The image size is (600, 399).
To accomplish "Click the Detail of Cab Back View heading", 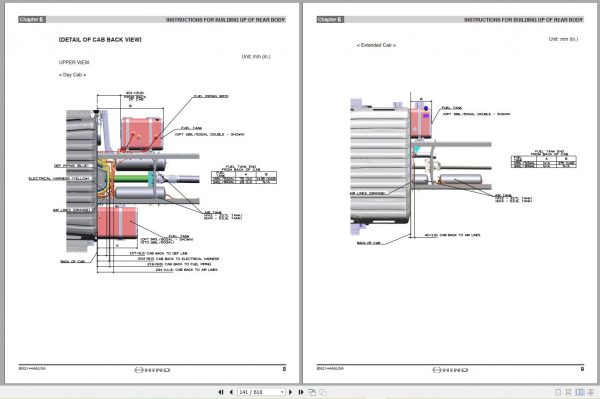I will pyautogui.click(x=100, y=39).
